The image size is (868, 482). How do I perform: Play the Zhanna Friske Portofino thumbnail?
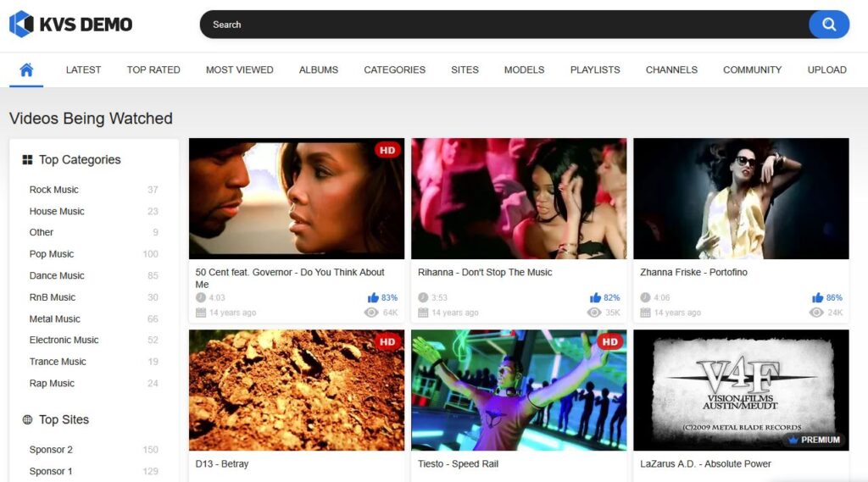click(x=741, y=199)
